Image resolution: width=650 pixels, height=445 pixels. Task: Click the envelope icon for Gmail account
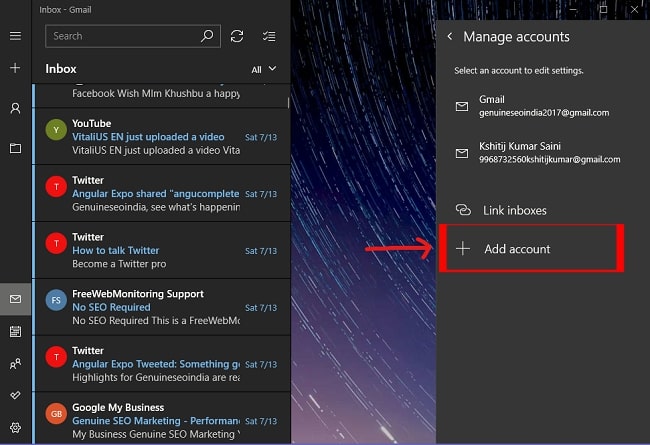[x=462, y=107]
